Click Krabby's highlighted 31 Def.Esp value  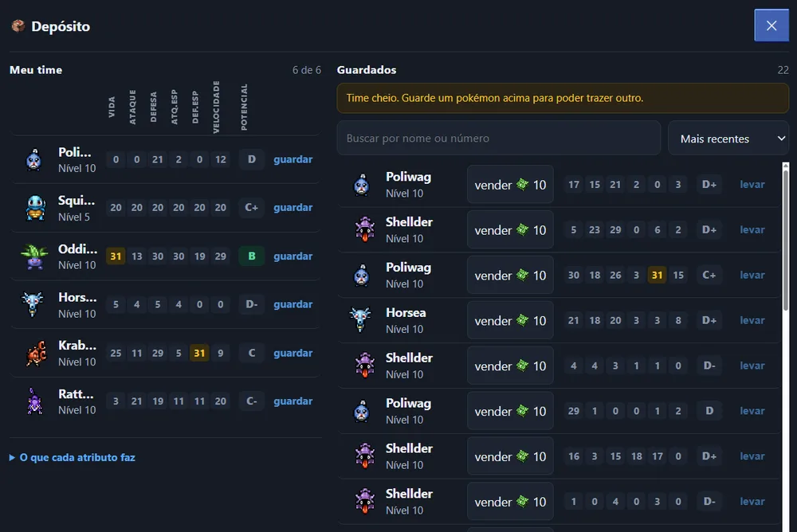pyautogui.click(x=199, y=353)
